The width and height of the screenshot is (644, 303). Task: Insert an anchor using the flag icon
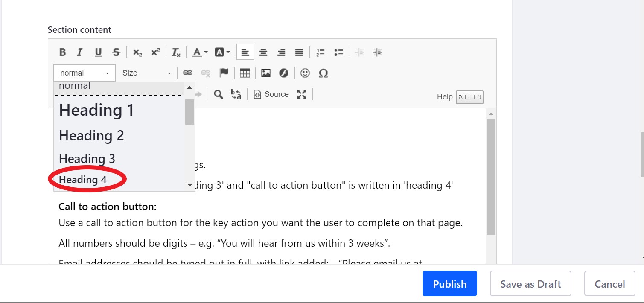[224, 73]
